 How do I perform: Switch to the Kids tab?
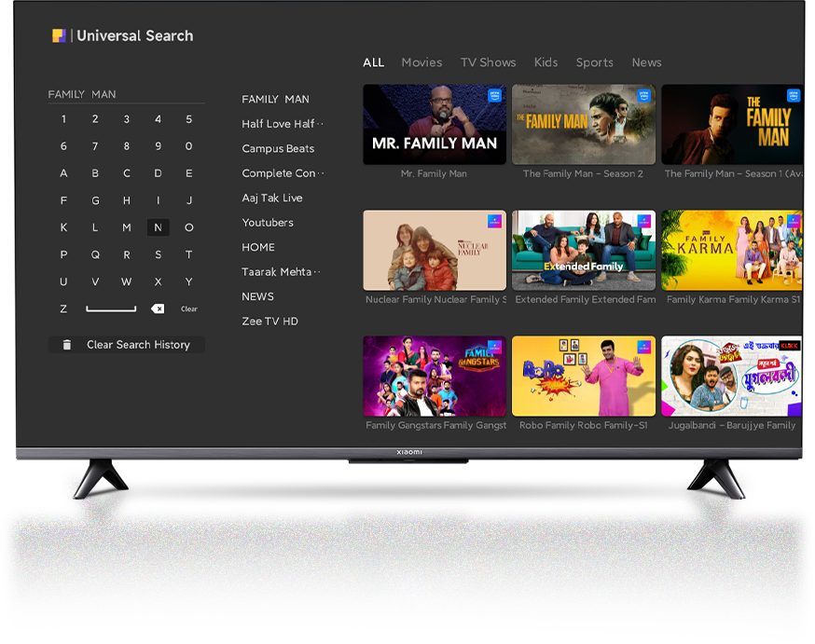tap(546, 62)
